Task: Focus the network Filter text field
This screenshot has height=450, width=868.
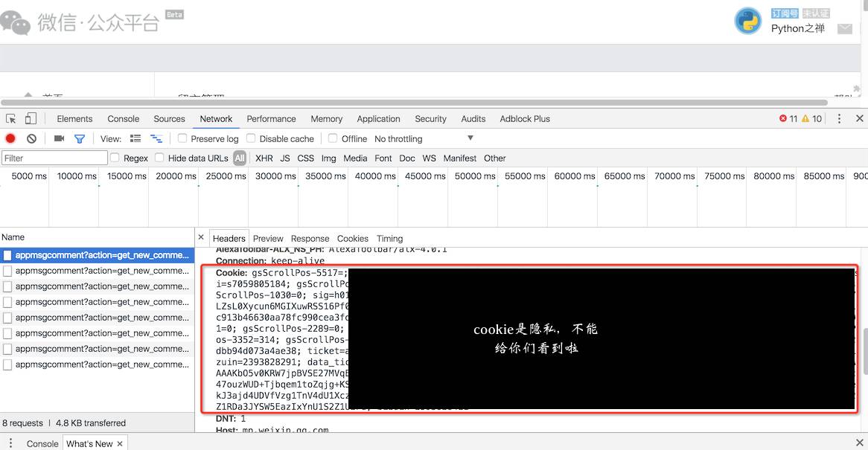Action: click(x=54, y=158)
